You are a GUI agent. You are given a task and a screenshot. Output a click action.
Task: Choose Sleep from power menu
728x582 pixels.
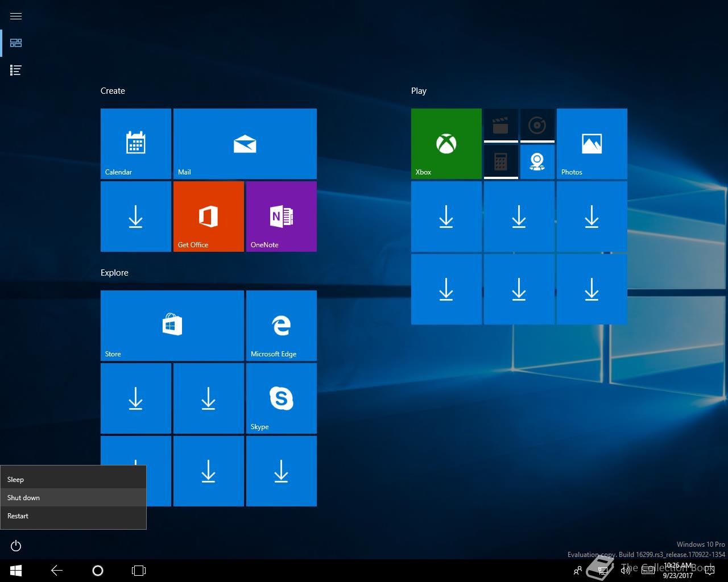tap(73, 480)
